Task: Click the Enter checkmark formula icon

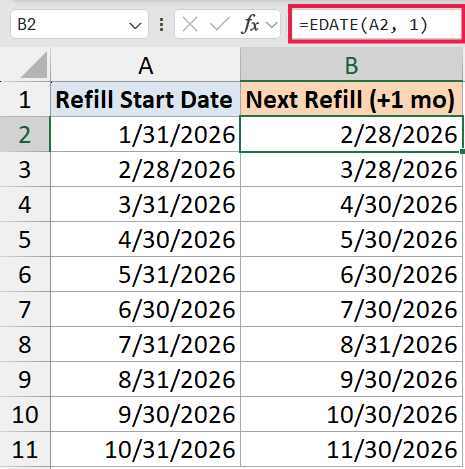Action: [x=220, y=25]
